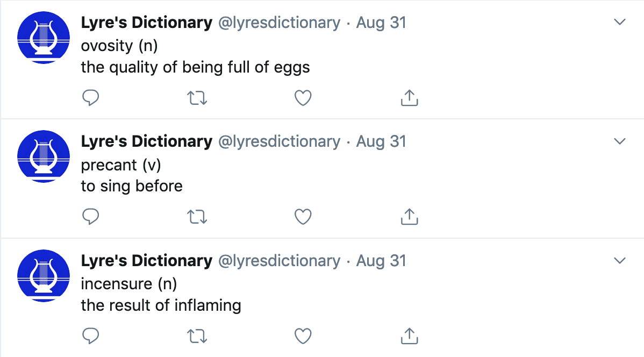Reply to the precant tweet
The height and width of the screenshot is (357, 644).
pyautogui.click(x=90, y=217)
